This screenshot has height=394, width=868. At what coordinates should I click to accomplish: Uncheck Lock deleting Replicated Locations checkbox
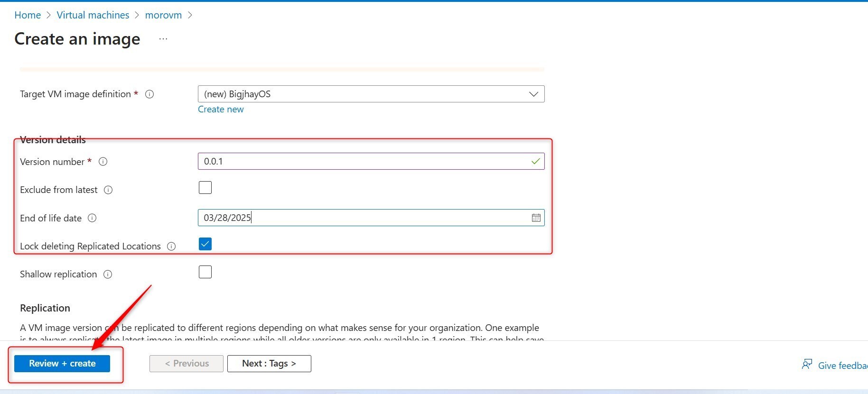pos(205,244)
